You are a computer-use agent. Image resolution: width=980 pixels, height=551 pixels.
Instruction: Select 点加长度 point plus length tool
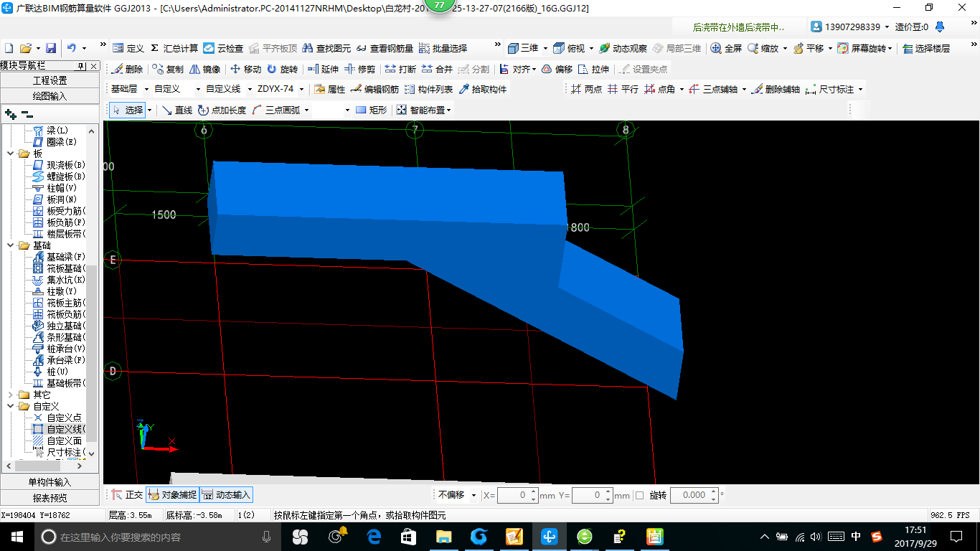pos(222,110)
